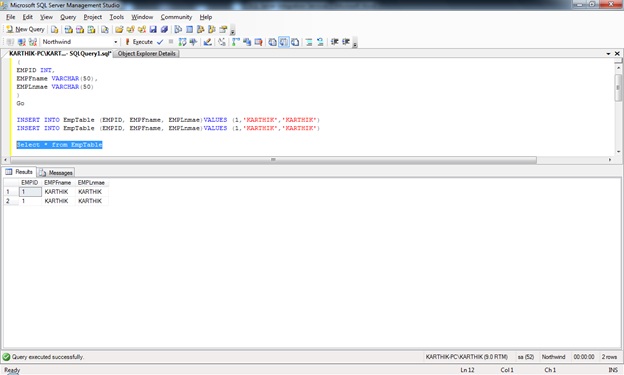Toggle Include Actual Execution Plan
Image resolution: width=624 pixels, height=375 pixels.
[x=236, y=42]
